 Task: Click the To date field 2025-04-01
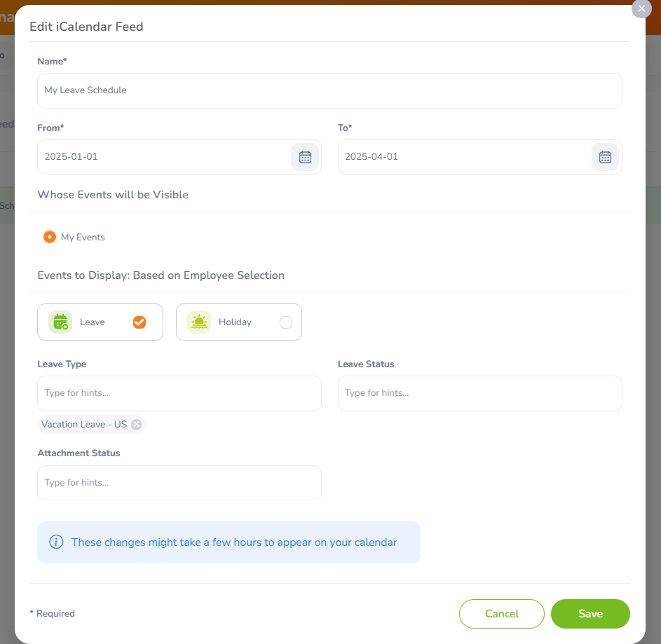465,157
